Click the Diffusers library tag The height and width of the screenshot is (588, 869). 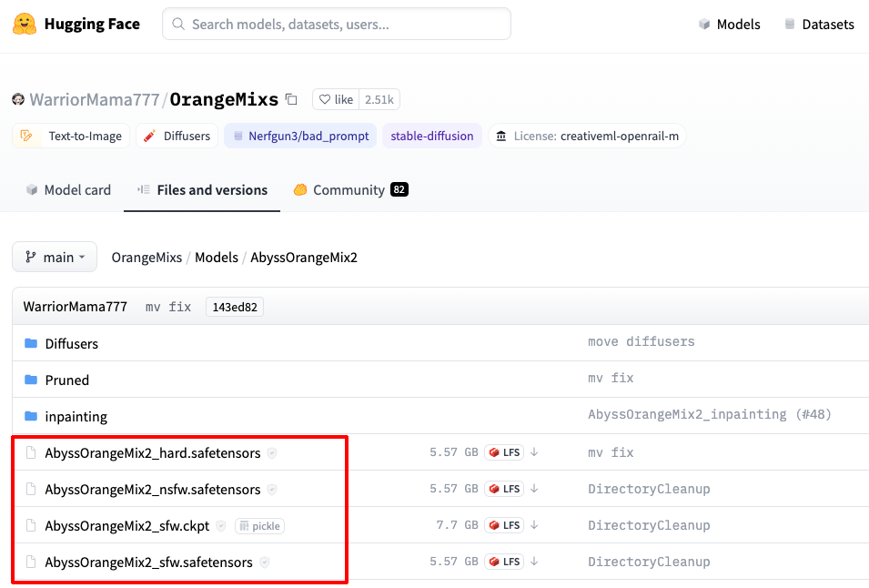(177, 136)
